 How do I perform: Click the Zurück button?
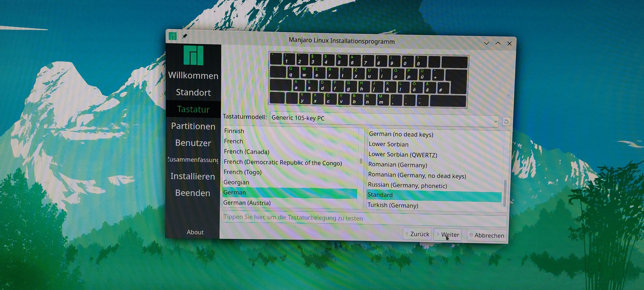click(417, 234)
